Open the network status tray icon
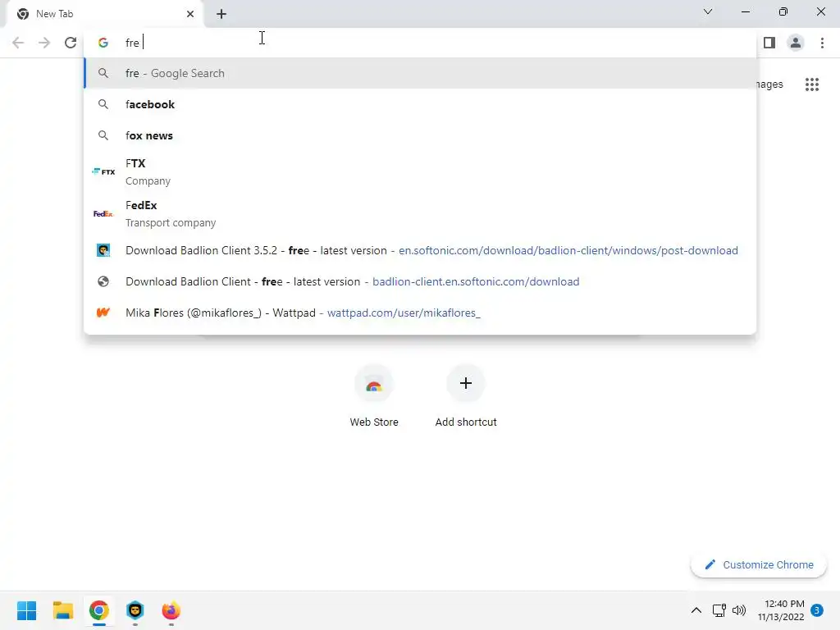Viewport: 840px width, 630px height. (x=719, y=610)
